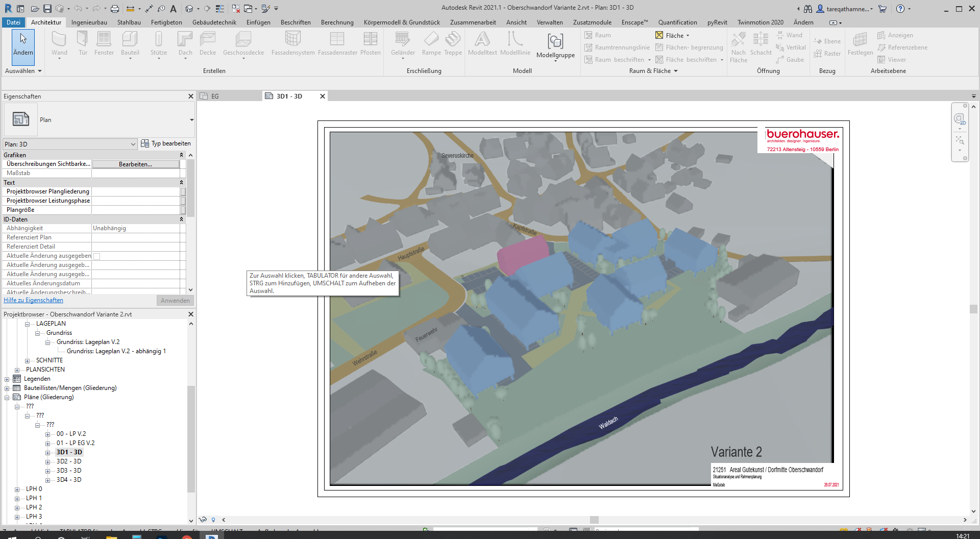Click the thin lines icon in quick access toolbar
Image resolution: width=980 pixels, height=539 pixels.
click(220, 9)
